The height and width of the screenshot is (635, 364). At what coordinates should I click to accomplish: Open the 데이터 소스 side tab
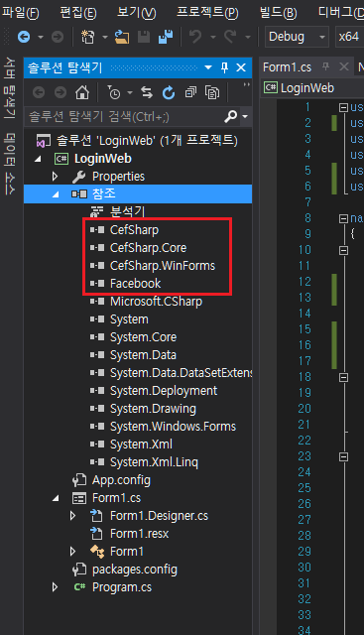point(9,163)
